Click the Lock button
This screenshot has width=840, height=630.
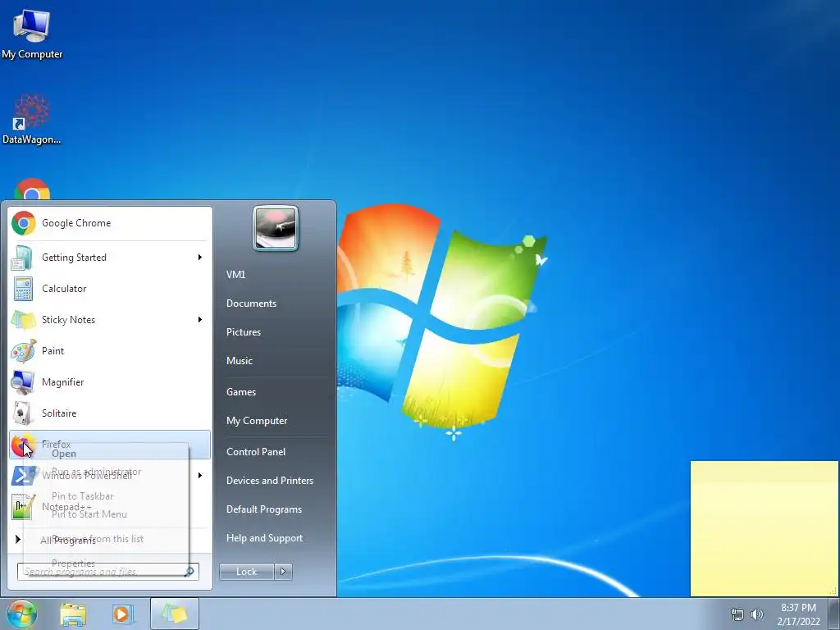[x=246, y=572]
